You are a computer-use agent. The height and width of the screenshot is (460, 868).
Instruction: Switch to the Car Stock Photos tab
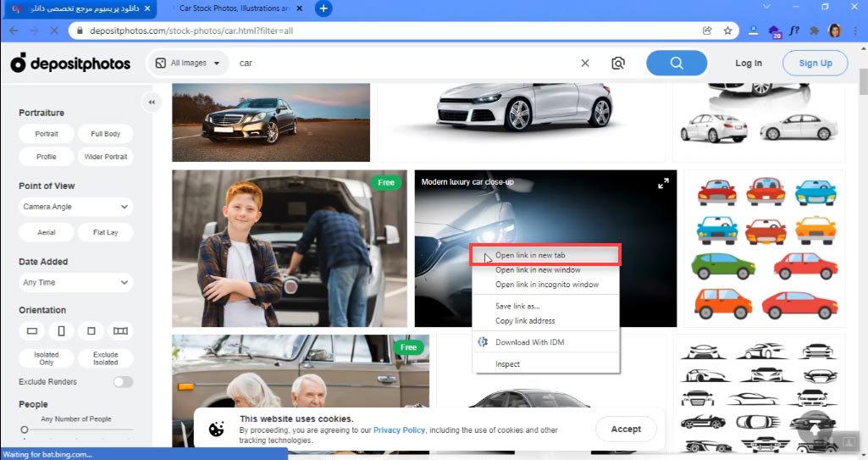pos(235,8)
